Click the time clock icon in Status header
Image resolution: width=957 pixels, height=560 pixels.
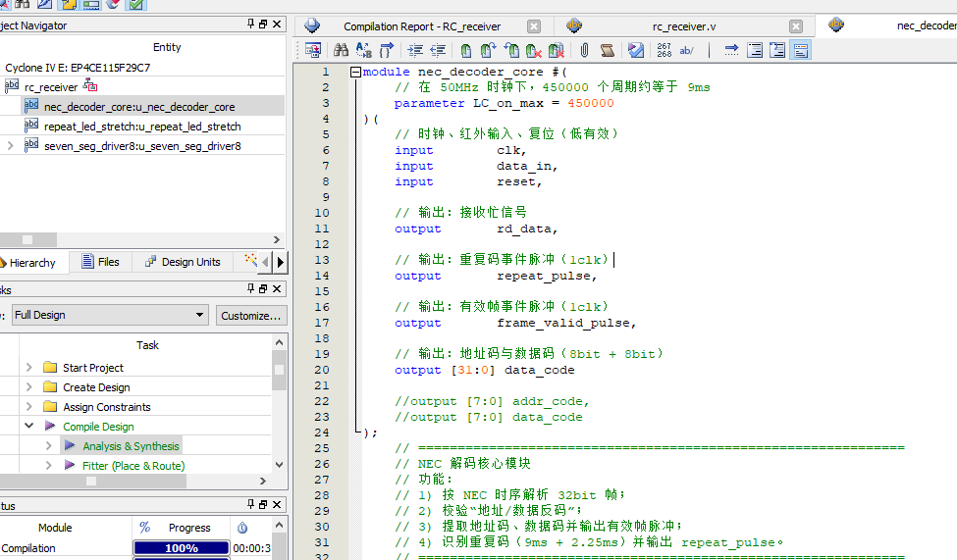pos(242,527)
